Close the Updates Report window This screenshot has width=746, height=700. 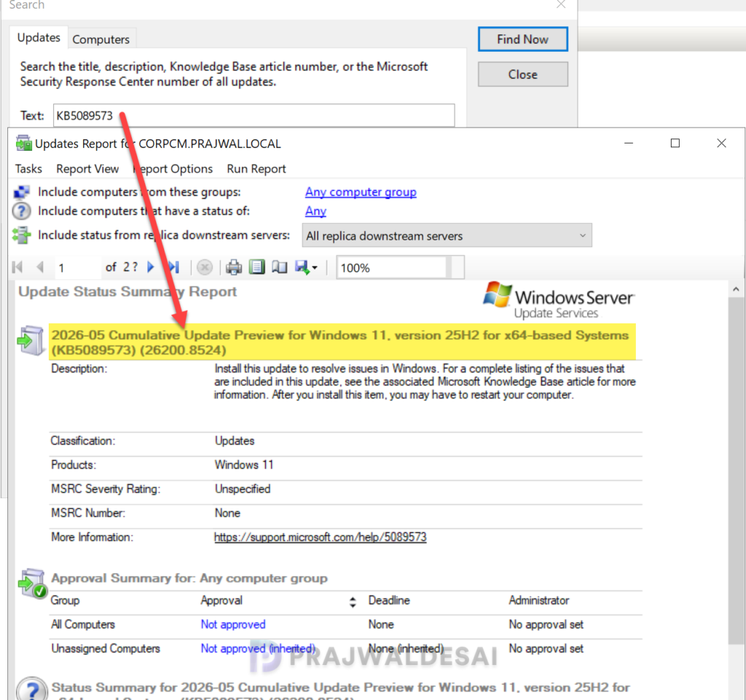pyautogui.click(x=721, y=143)
